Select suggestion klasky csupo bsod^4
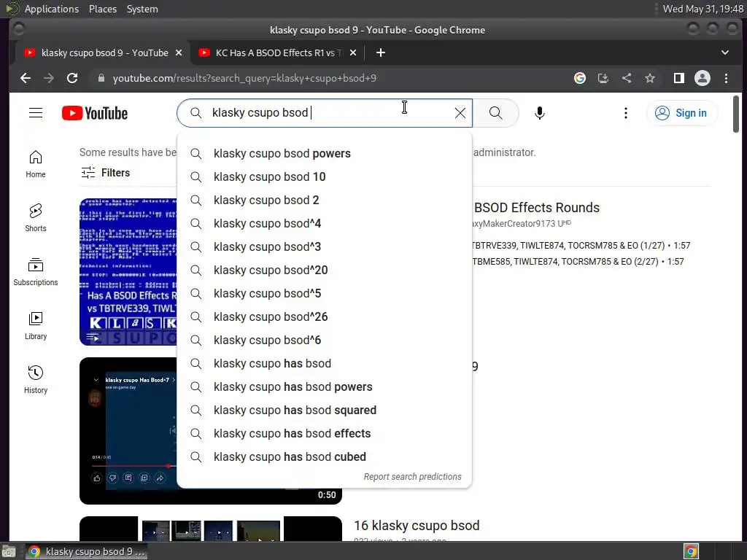 click(325, 223)
